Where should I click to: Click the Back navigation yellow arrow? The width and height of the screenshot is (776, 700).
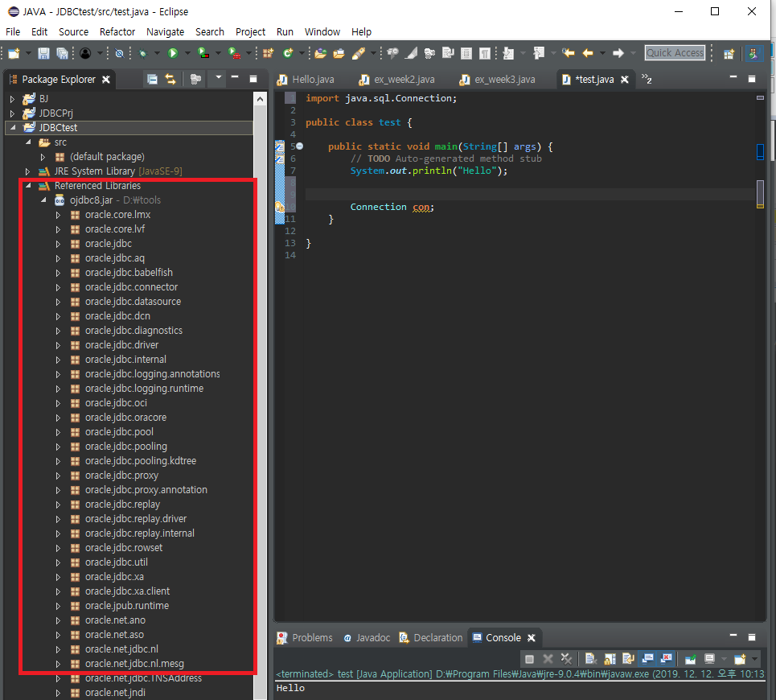click(588, 53)
